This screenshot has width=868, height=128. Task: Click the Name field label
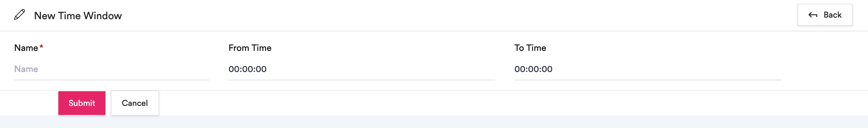pyautogui.click(x=26, y=48)
